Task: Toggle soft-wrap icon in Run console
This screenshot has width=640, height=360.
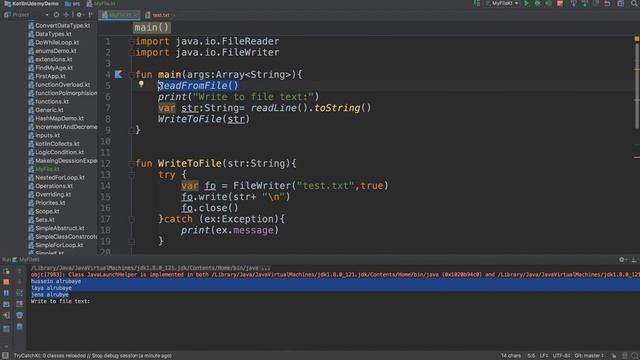Action: point(20,293)
